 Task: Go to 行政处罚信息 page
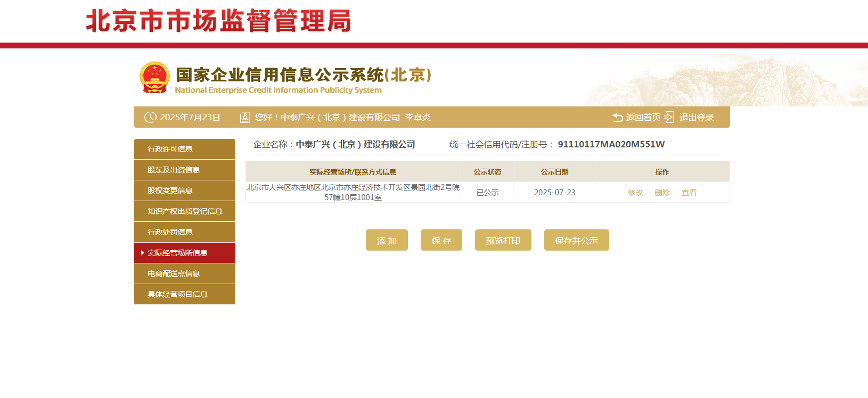185,232
